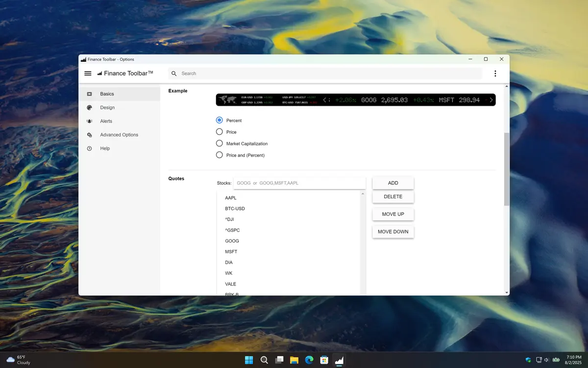Open the Basics section

120,94
